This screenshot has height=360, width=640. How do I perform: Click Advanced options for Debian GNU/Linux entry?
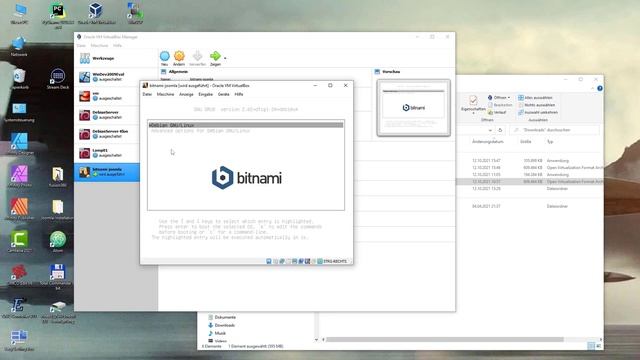coord(200,131)
